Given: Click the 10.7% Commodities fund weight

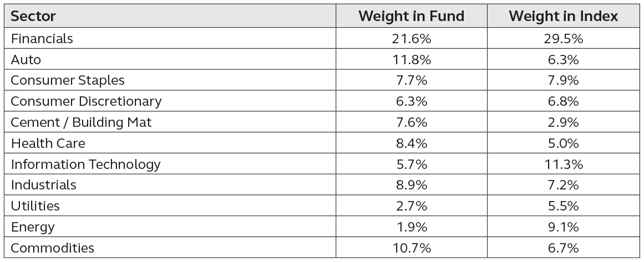Looking at the screenshot, I should 411,248.
